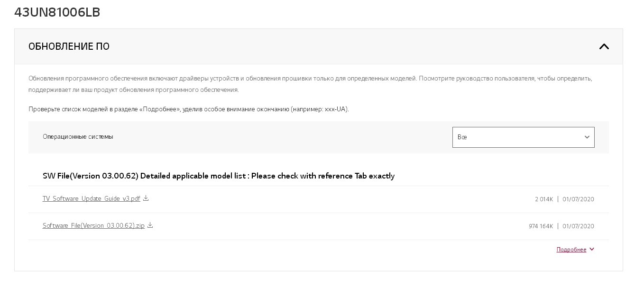Click the SW File(Version 03.00.62) heading

click(x=218, y=176)
